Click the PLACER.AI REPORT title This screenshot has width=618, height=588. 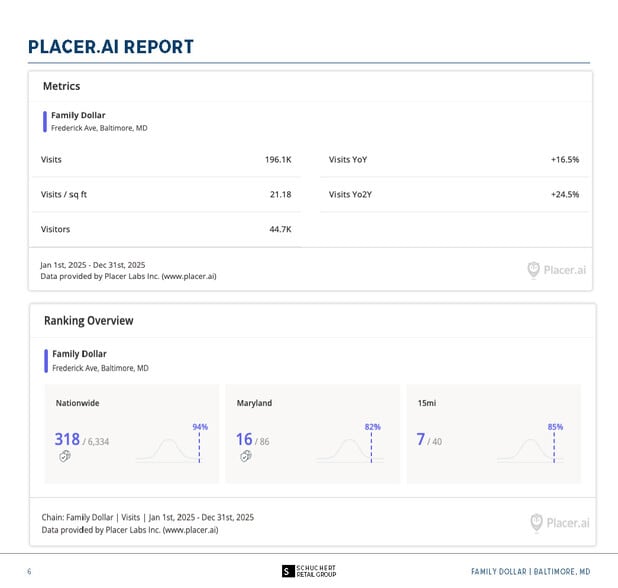110,47
